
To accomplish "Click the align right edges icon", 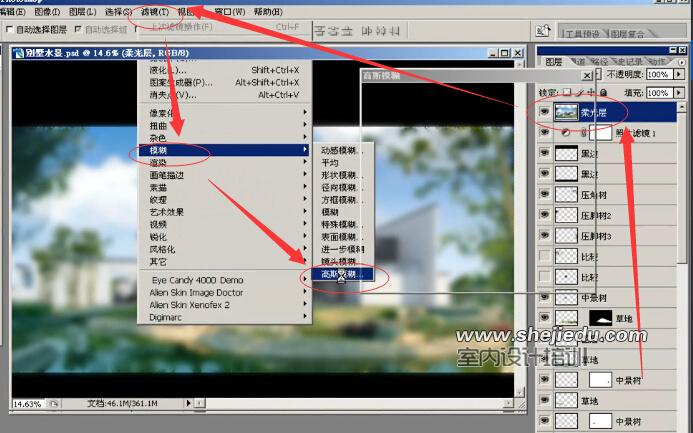I will [394, 31].
